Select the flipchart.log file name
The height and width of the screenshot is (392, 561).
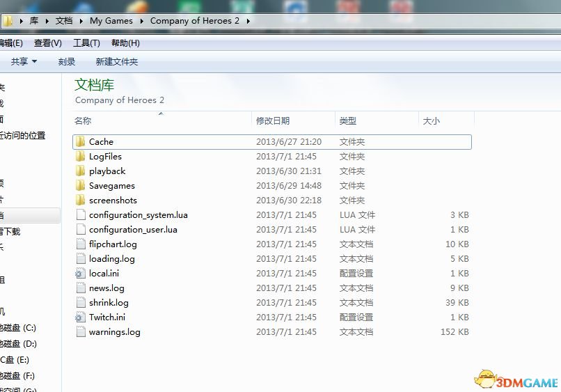pos(113,244)
